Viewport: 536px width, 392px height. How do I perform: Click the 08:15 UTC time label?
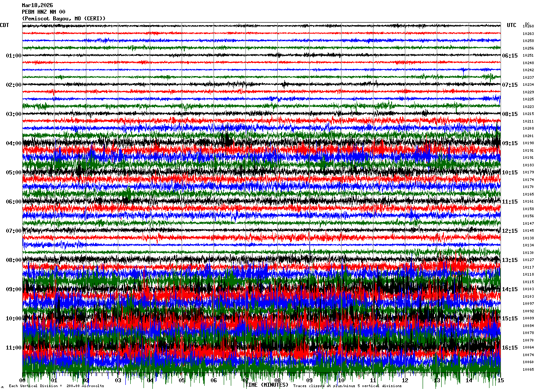(510, 114)
